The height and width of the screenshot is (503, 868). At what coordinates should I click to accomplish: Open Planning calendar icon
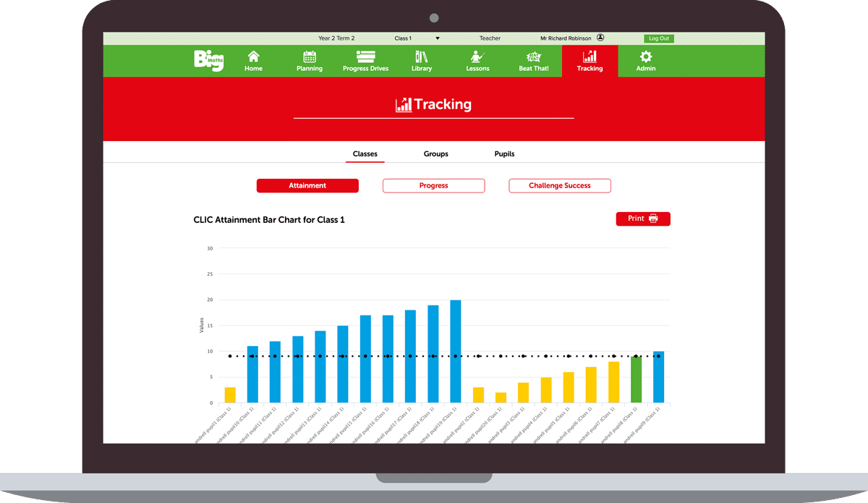pos(310,57)
